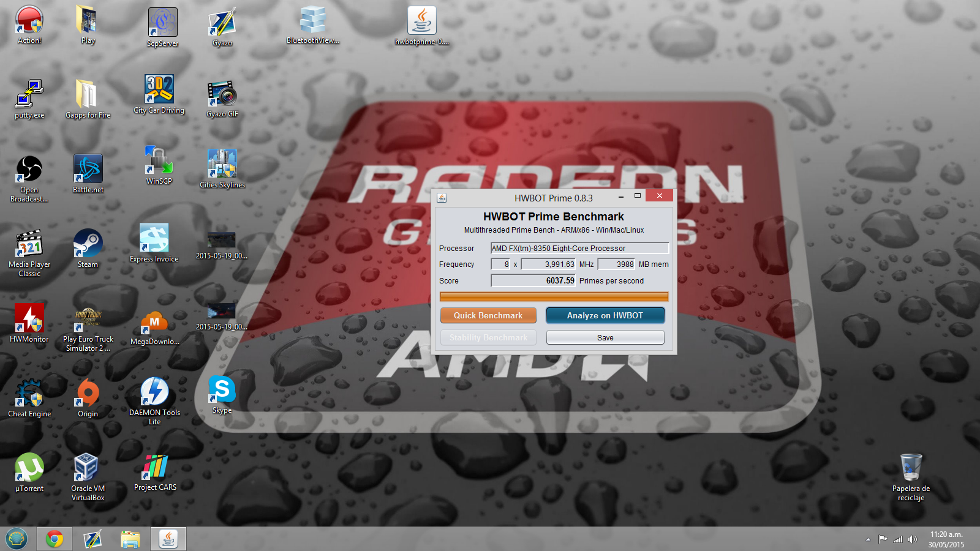Select the hwbotprime Java file icon
Viewport: 980px width, 551px height.
point(422,26)
